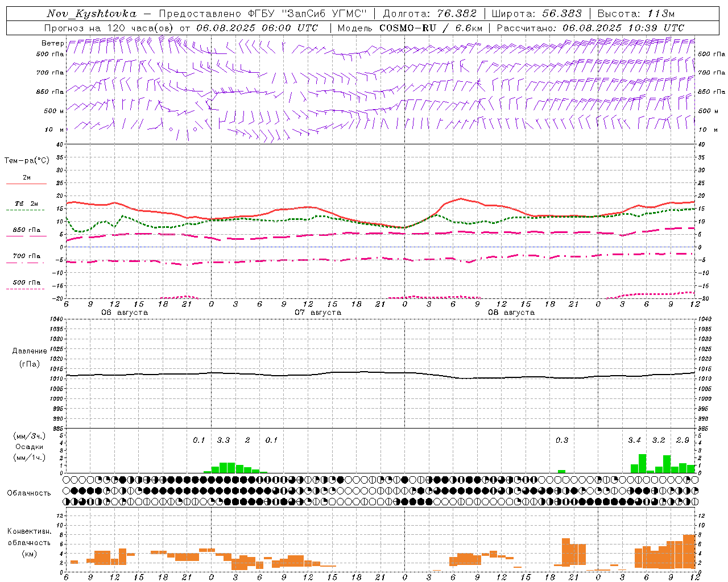Click the precipitation total 3.4

pos(634,440)
